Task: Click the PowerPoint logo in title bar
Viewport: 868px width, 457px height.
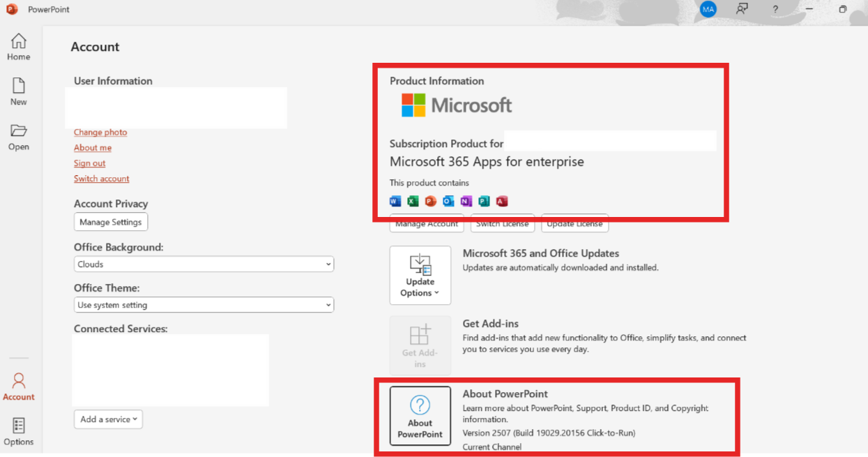Action: point(11,9)
